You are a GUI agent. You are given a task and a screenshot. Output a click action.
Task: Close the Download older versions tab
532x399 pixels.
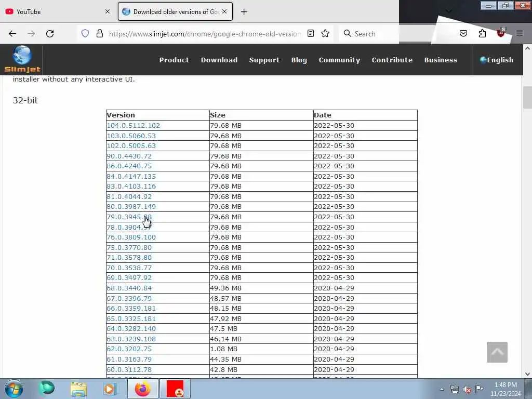point(224,11)
